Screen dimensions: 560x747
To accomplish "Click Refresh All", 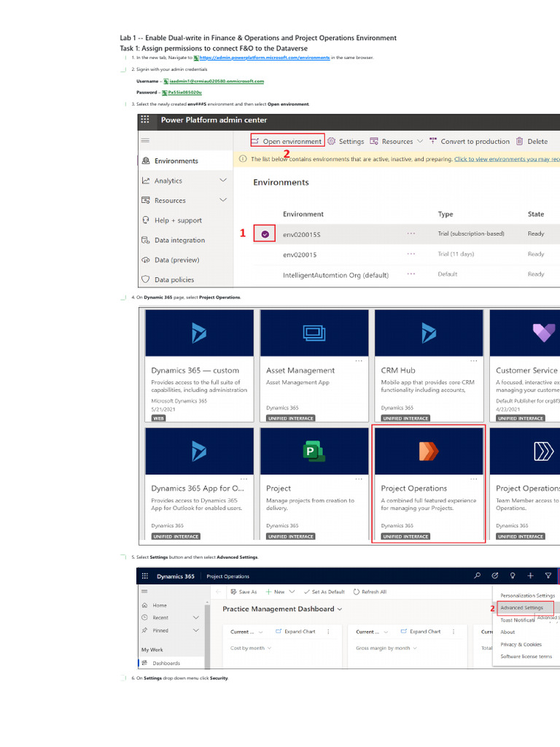I will coord(370,592).
